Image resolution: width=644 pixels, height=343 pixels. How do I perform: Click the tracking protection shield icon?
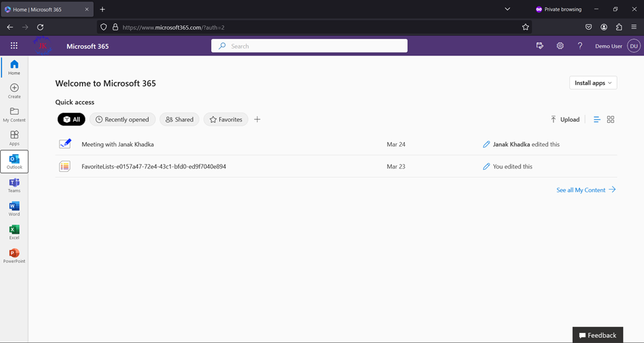pos(104,27)
